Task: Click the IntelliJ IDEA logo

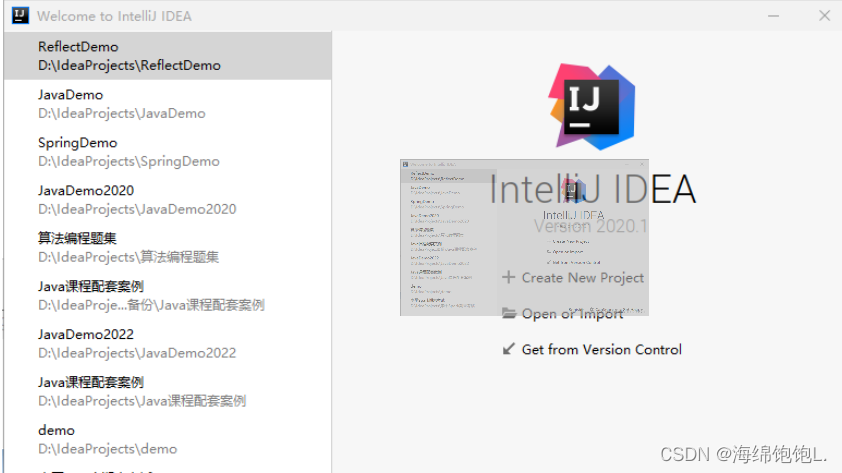Action: click(592, 106)
